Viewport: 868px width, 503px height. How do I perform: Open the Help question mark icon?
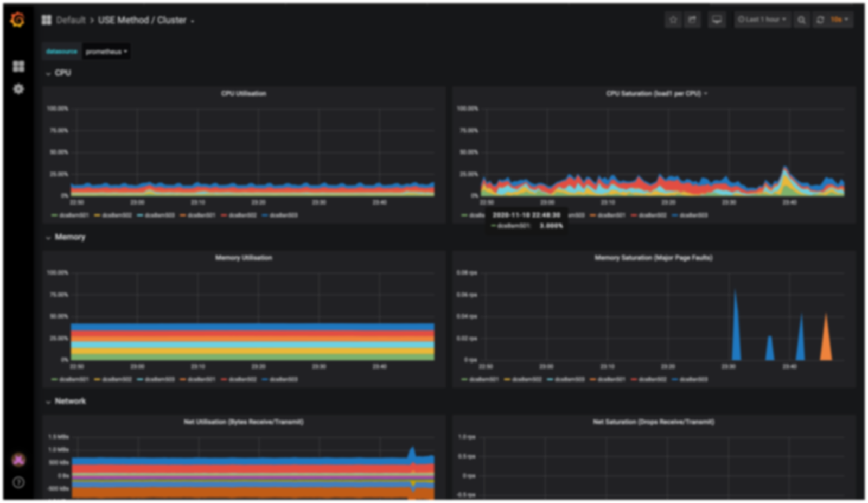(x=18, y=482)
